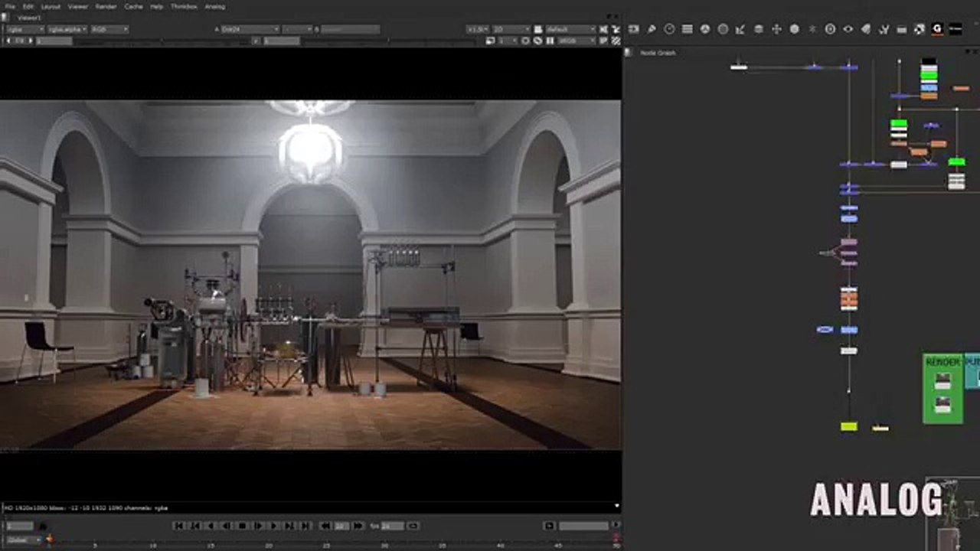Open the FurnaceCore plugins icon

point(920,29)
